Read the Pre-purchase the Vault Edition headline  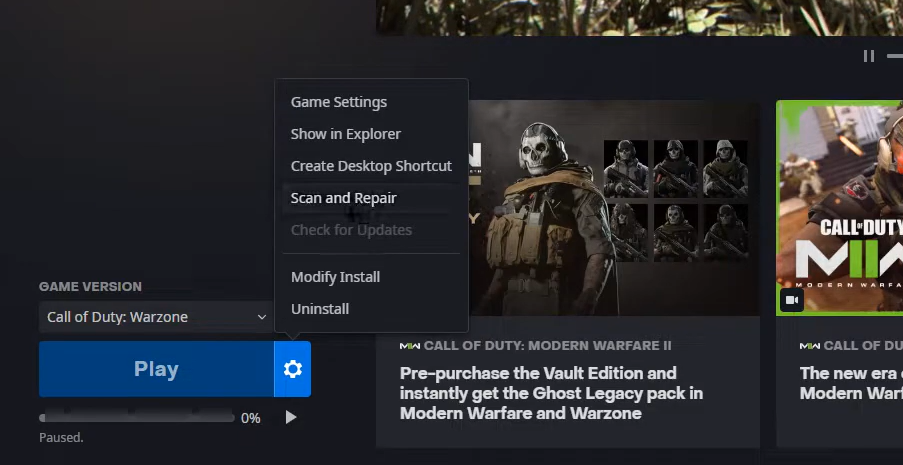click(551, 393)
